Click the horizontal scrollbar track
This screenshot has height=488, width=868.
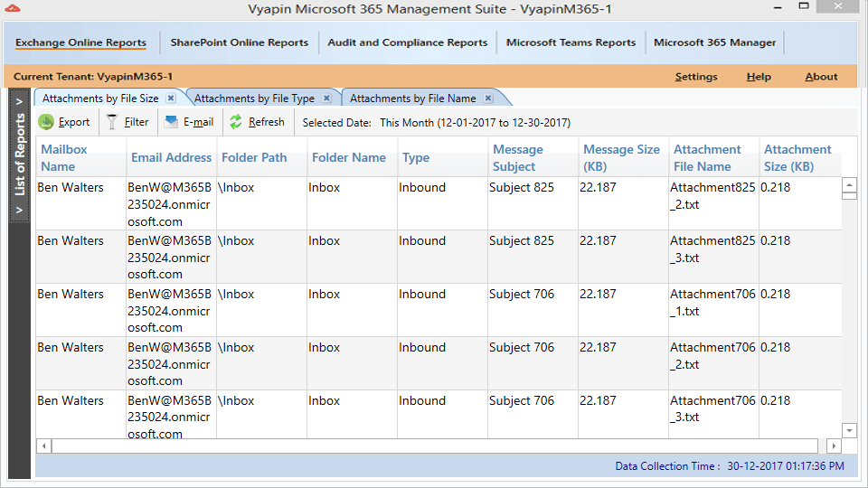435,446
